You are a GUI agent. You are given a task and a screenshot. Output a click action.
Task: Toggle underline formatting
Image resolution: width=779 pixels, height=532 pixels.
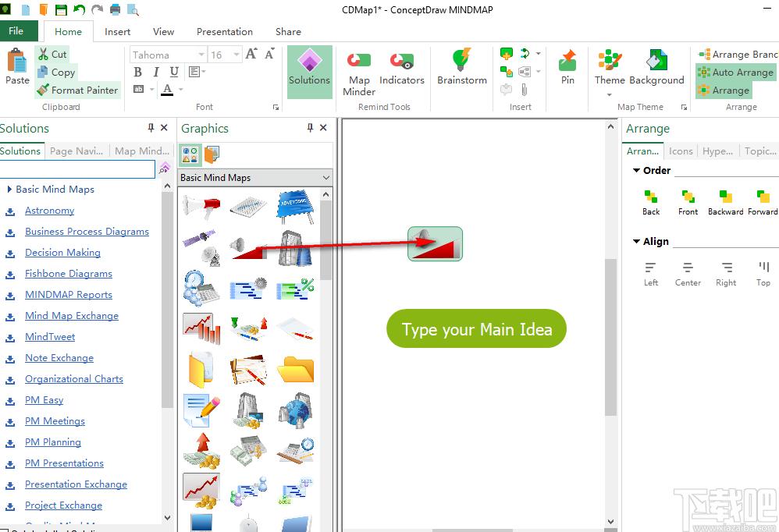pyautogui.click(x=174, y=72)
